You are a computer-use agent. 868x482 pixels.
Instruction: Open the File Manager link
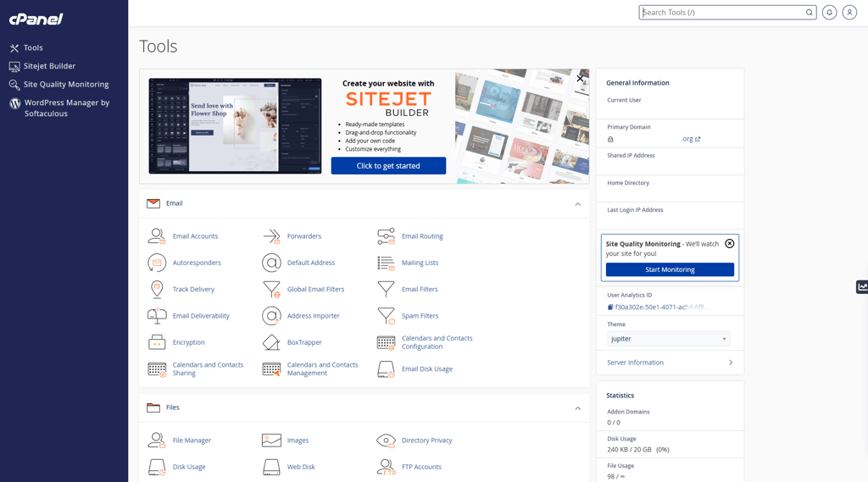[192, 440]
